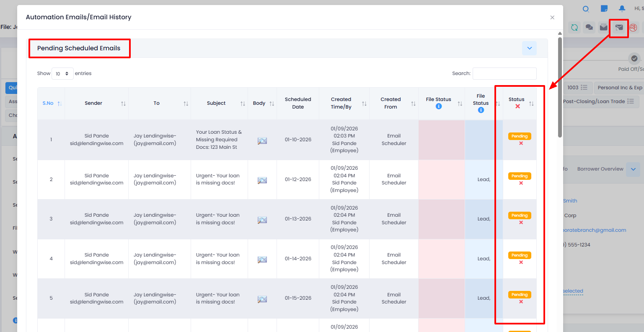Click the Search input field
This screenshot has height=332, width=644.
[504, 73]
